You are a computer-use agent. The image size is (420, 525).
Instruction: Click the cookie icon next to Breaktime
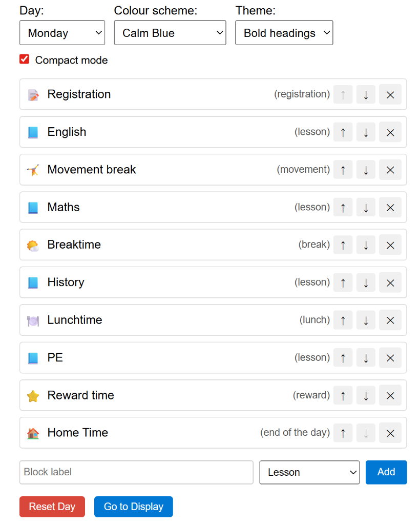click(33, 245)
